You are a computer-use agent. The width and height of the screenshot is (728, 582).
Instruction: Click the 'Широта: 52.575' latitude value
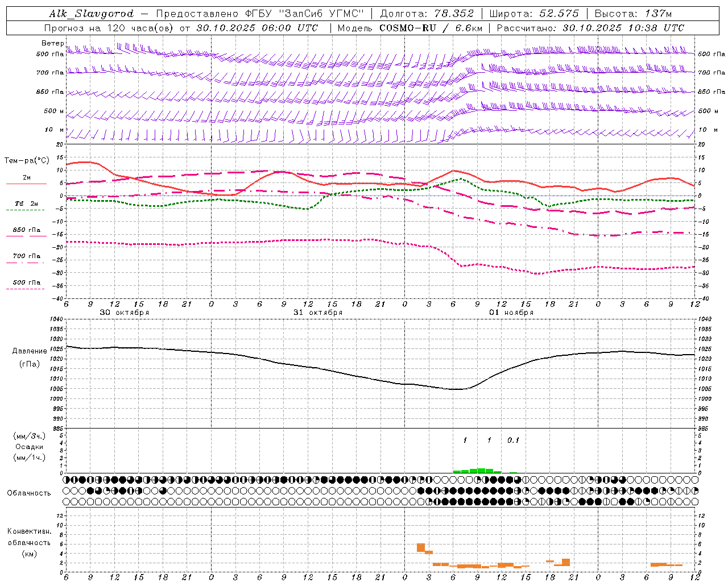(x=534, y=14)
